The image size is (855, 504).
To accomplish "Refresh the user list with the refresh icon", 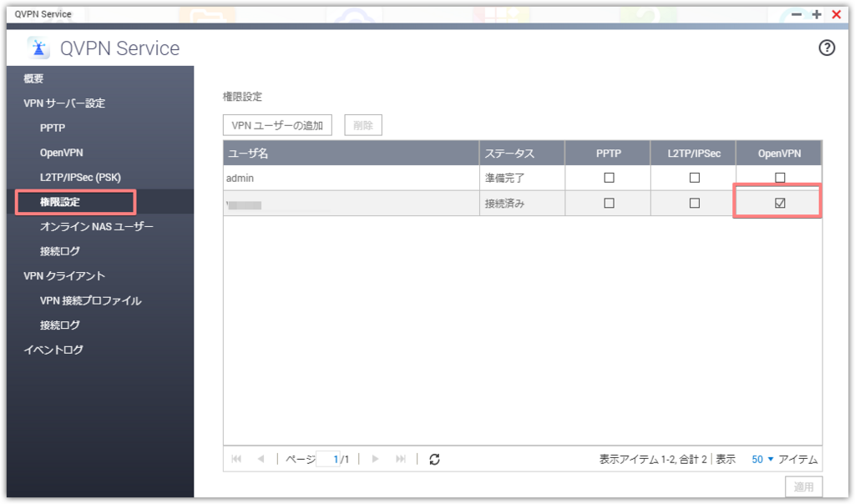I will tap(434, 458).
